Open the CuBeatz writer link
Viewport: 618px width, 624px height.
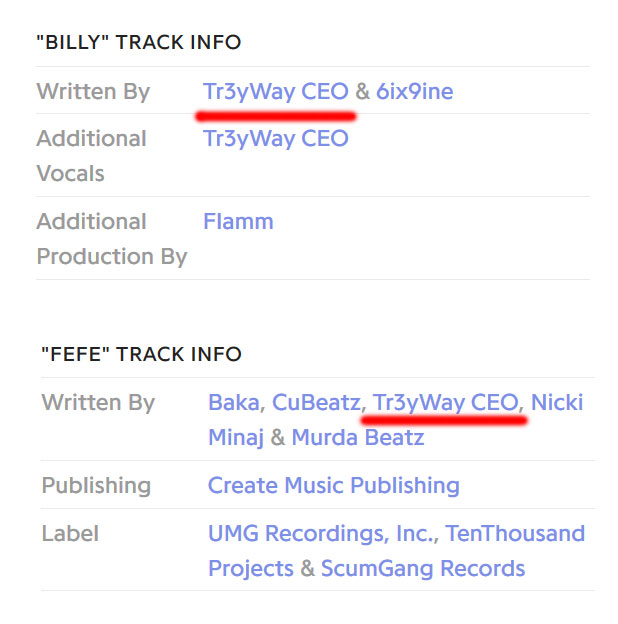pos(316,402)
